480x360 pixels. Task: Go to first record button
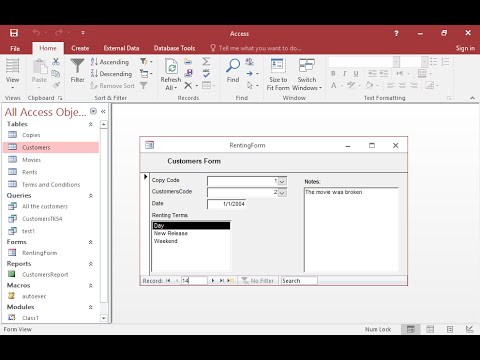click(168, 281)
